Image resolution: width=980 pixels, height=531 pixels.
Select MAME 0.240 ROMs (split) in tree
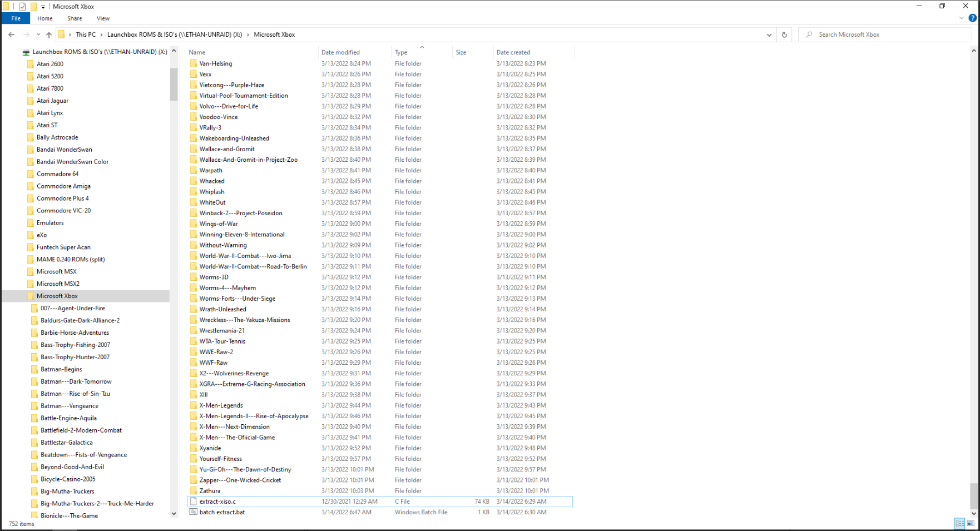pyautogui.click(x=71, y=260)
